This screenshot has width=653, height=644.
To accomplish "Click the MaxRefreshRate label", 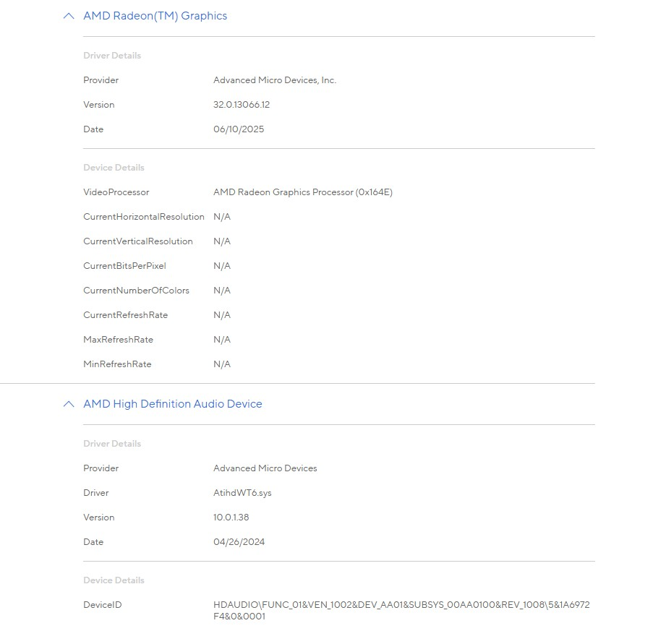I will [x=118, y=339].
